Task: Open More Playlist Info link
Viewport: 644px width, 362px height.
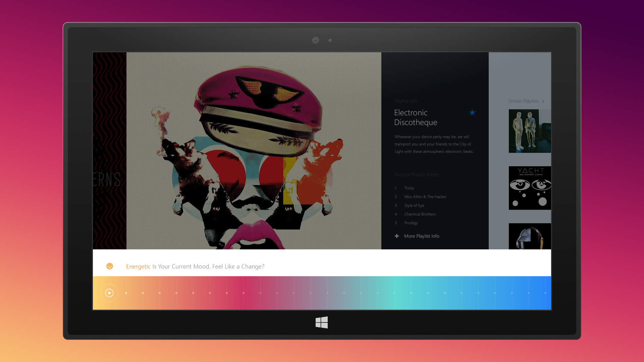Action: pos(422,236)
